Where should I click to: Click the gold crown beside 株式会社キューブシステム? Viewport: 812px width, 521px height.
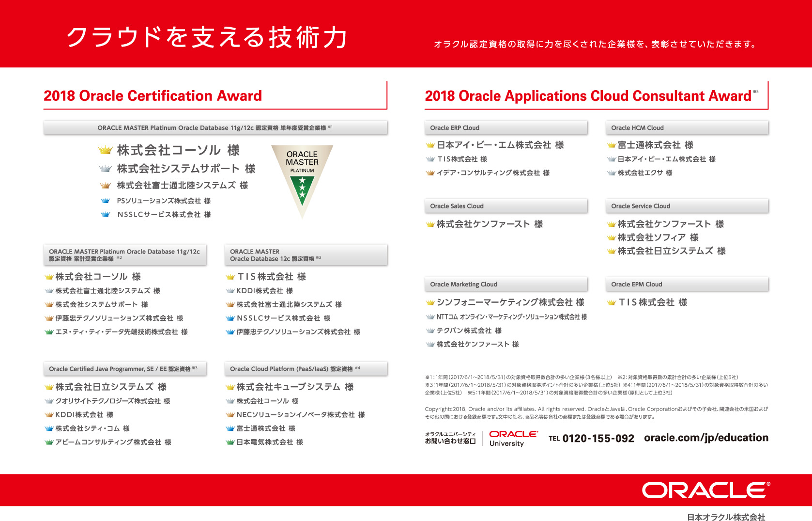click(x=230, y=387)
